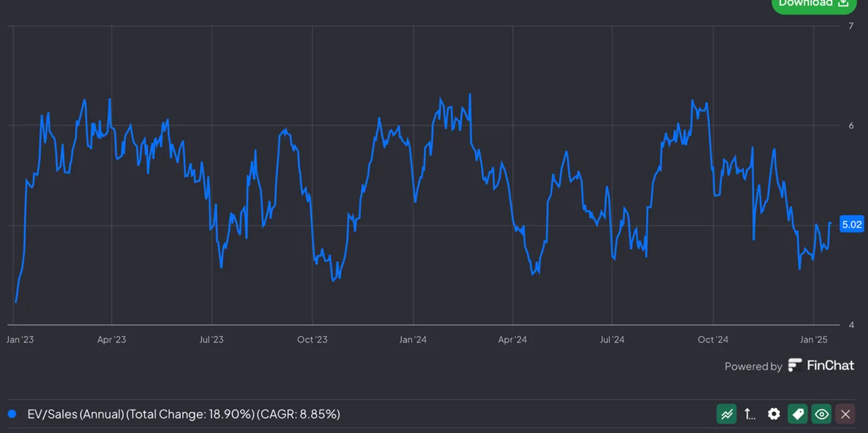This screenshot has width=868, height=433.
Task: Remove the EV/Sales series with the X
Action: pyautogui.click(x=845, y=414)
